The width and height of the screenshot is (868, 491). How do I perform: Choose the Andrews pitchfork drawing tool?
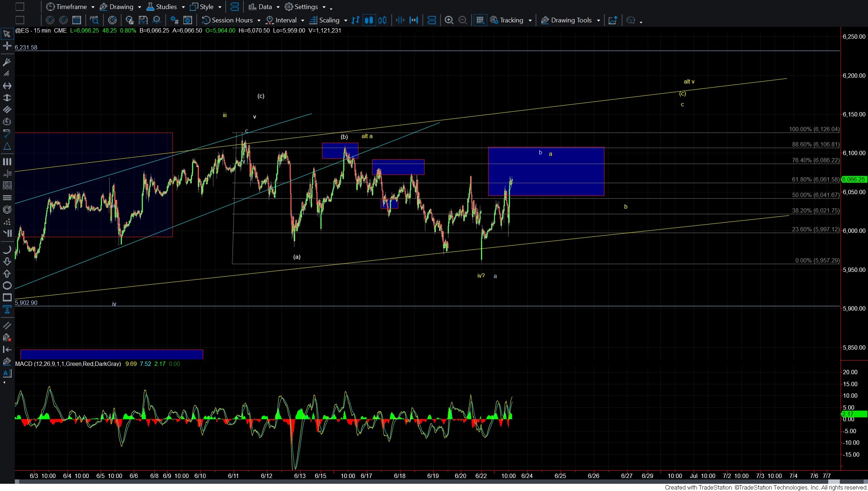click(x=7, y=62)
